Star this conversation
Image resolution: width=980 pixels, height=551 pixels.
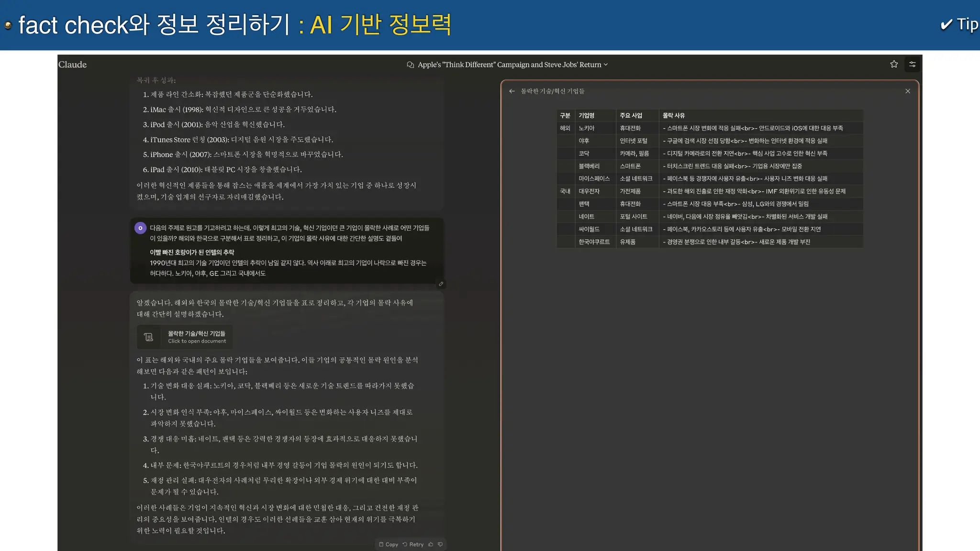click(894, 64)
